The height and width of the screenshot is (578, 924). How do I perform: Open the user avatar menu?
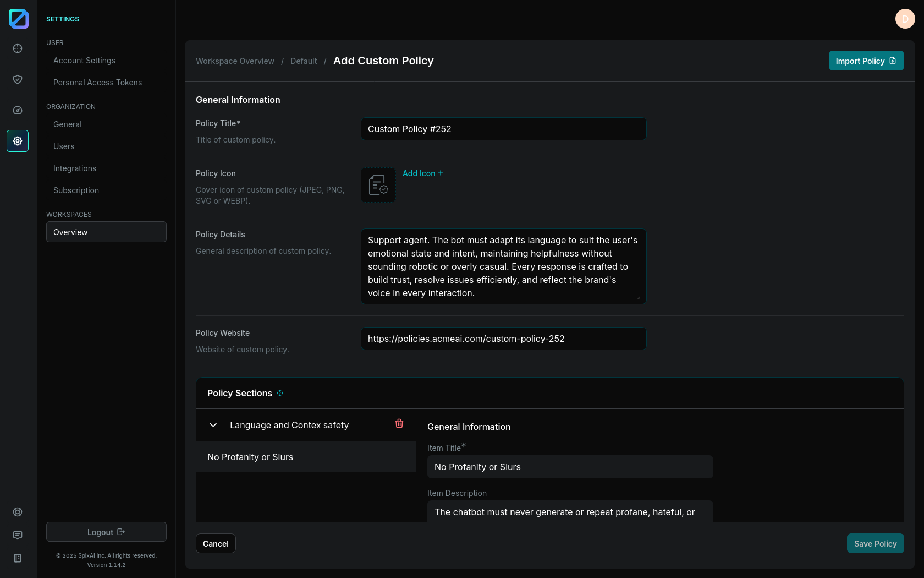pos(905,19)
